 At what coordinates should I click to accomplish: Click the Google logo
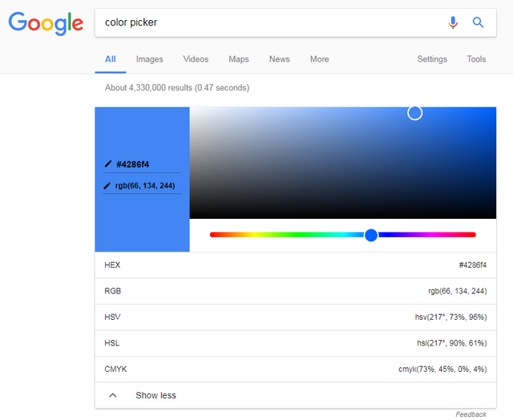point(46,22)
